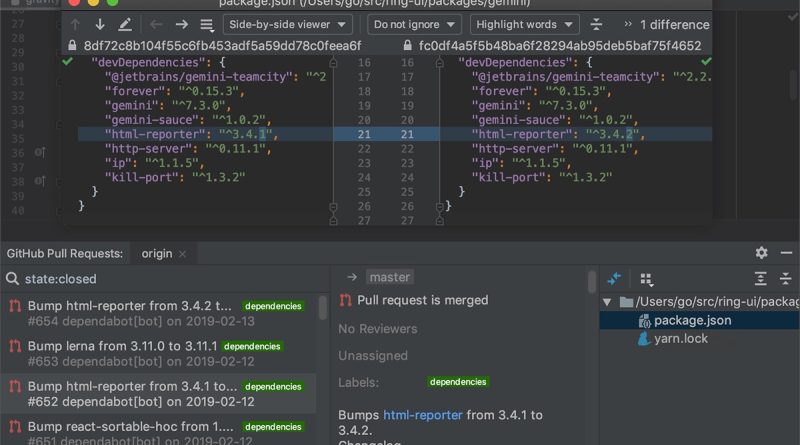Click the edit source pencil icon
Screen dimensions: 800x445
click(125, 24)
